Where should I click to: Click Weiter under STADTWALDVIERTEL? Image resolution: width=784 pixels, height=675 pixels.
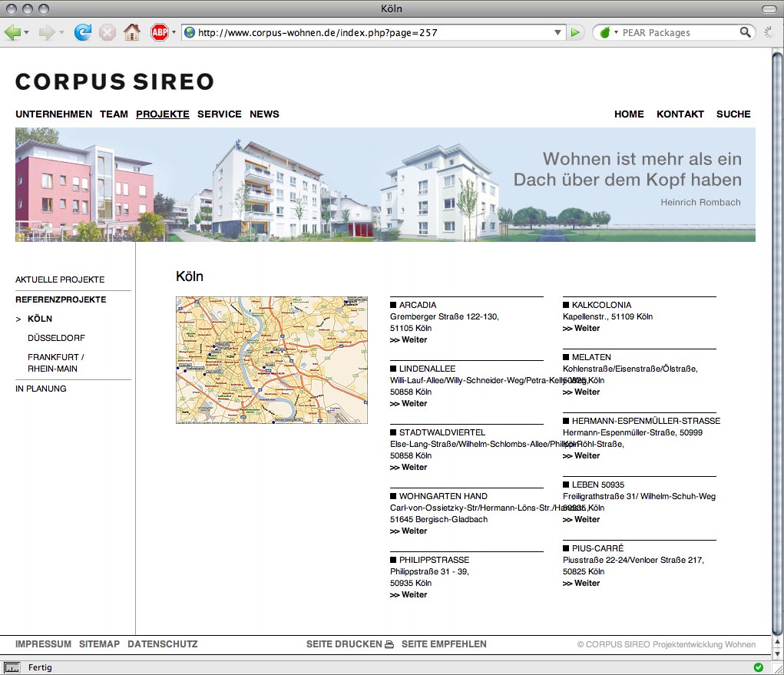pos(409,468)
